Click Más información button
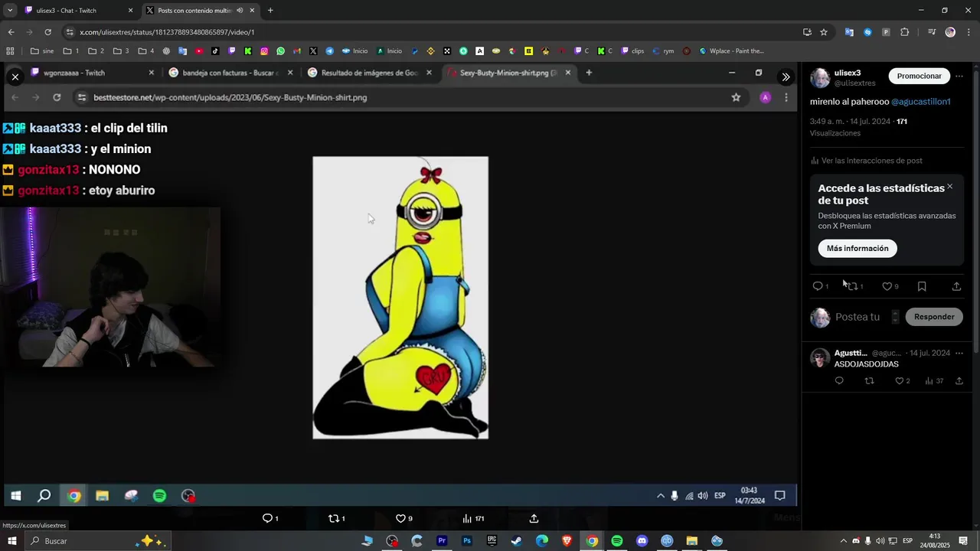This screenshot has width=980, height=551. (857, 249)
